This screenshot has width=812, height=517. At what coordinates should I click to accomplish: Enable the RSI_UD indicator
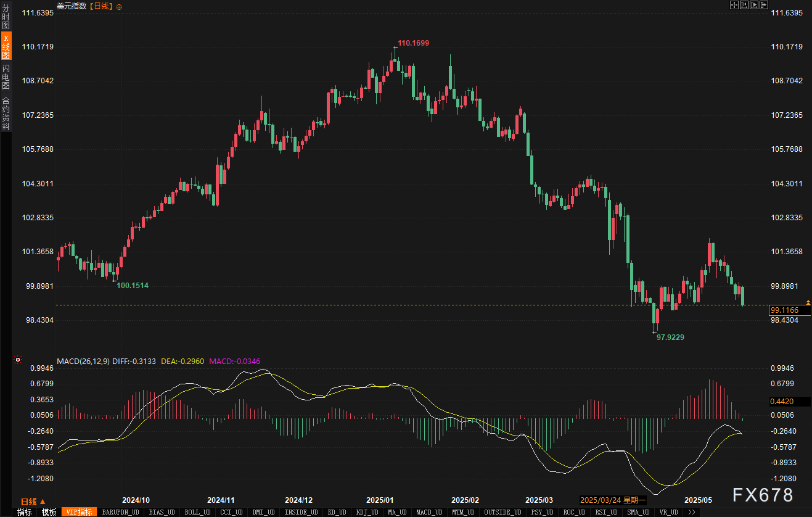click(x=606, y=512)
